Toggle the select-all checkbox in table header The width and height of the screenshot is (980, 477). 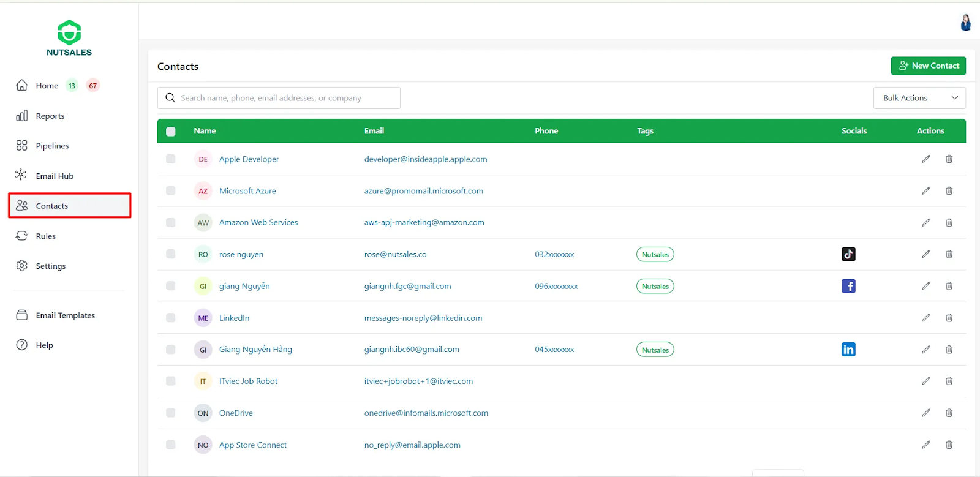tap(171, 131)
